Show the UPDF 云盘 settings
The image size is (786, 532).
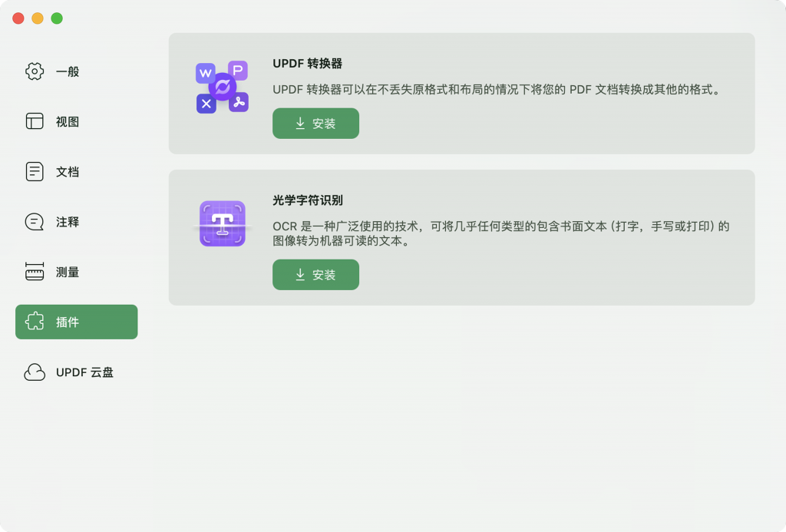(84, 372)
